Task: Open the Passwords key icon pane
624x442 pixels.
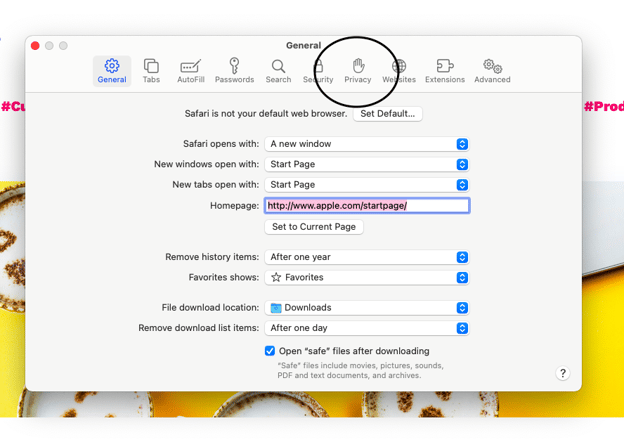Action: pyautogui.click(x=234, y=71)
